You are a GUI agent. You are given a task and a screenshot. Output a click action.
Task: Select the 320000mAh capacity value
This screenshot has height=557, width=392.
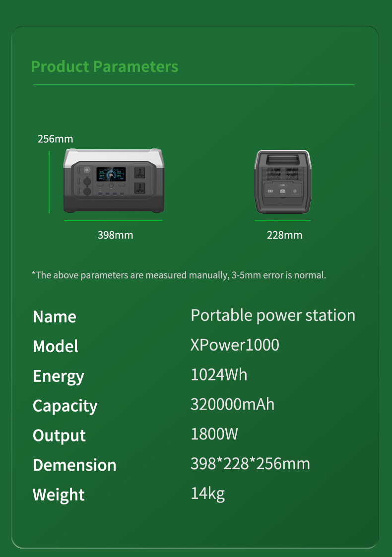coord(232,404)
